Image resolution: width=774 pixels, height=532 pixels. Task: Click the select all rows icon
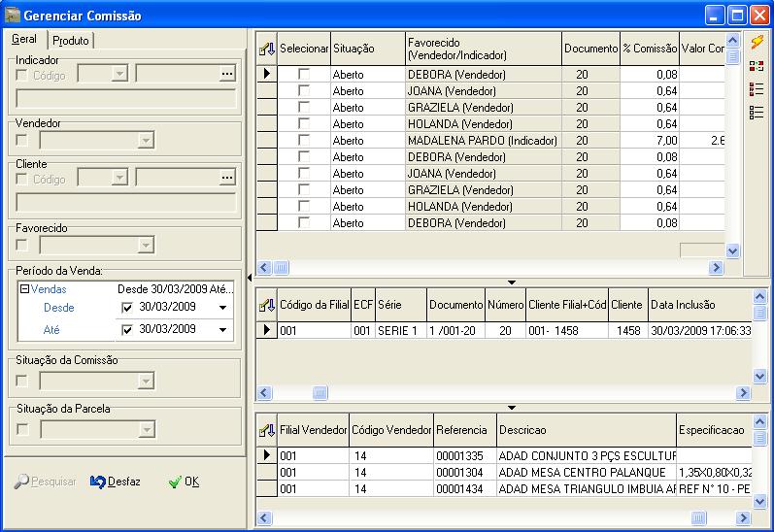[x=757, y=89]
